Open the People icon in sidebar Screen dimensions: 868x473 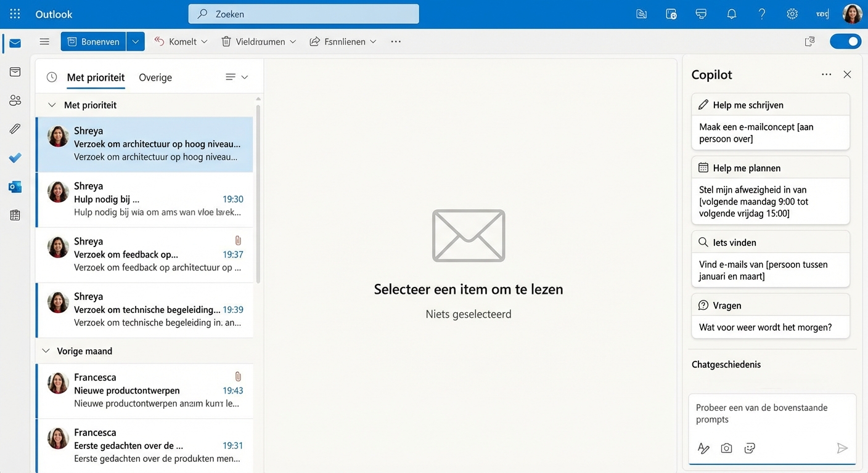15,100
